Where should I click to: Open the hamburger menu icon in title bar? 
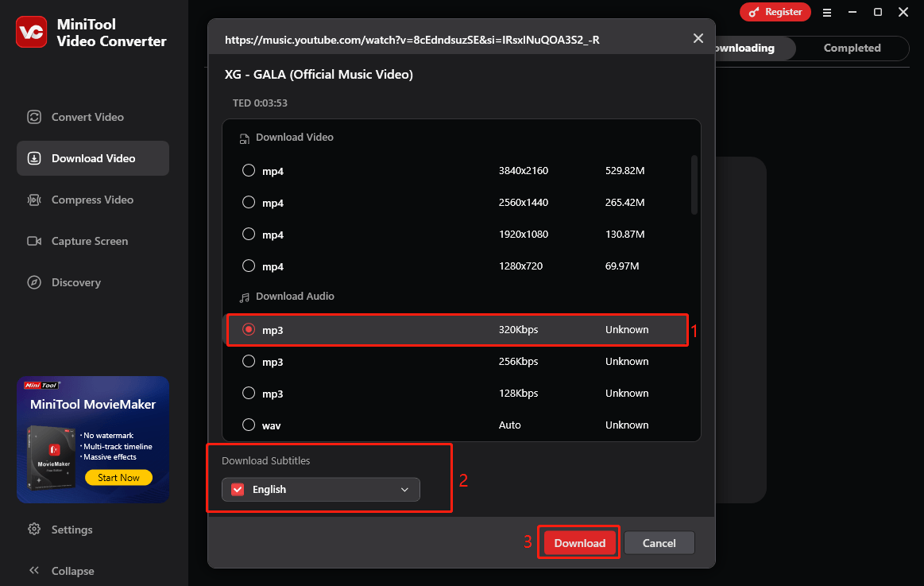pyautogui.click(x=827, y=13)
